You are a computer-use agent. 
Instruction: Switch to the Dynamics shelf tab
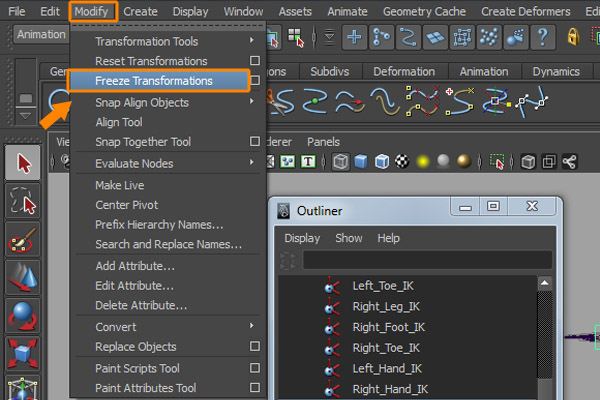pyautogui.click(x=556, y=72)
